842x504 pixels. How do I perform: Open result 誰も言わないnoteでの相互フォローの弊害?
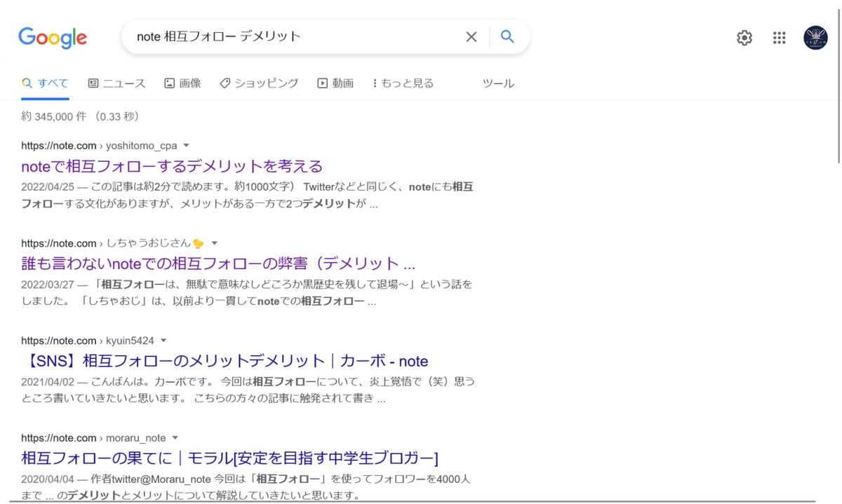click(x=218, y=264)
